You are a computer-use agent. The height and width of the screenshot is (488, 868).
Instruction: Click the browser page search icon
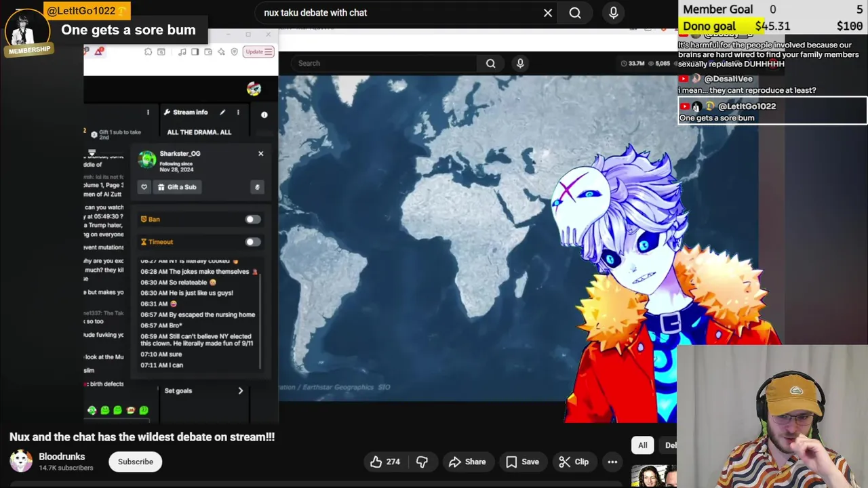pos(161,52)
